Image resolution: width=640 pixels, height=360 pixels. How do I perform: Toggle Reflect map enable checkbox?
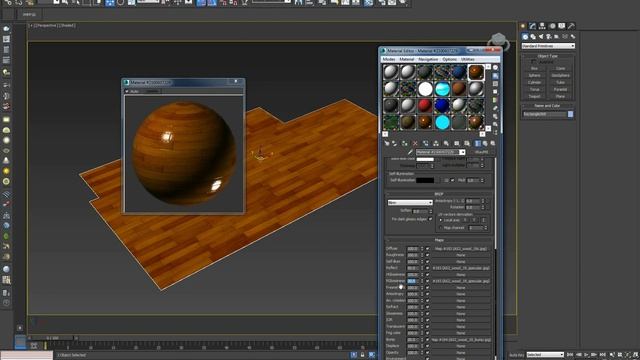pyautogui.click(x=427, y=268)
